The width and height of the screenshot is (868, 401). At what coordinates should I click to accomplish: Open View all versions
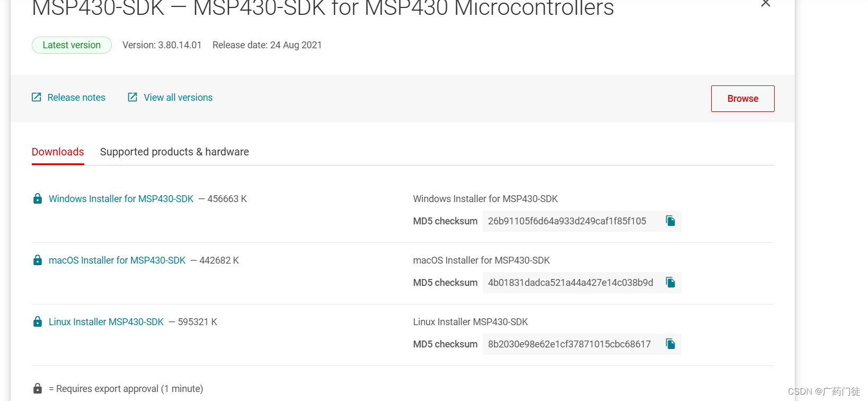coord(178,97)
